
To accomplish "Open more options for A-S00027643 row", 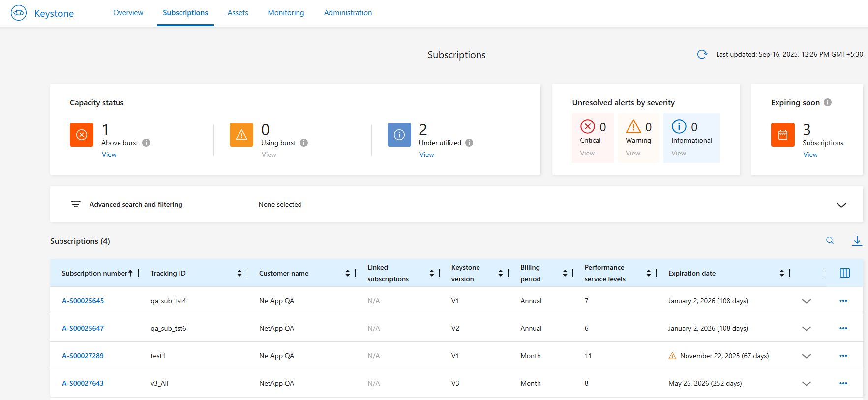I will (x=843, y=383).
